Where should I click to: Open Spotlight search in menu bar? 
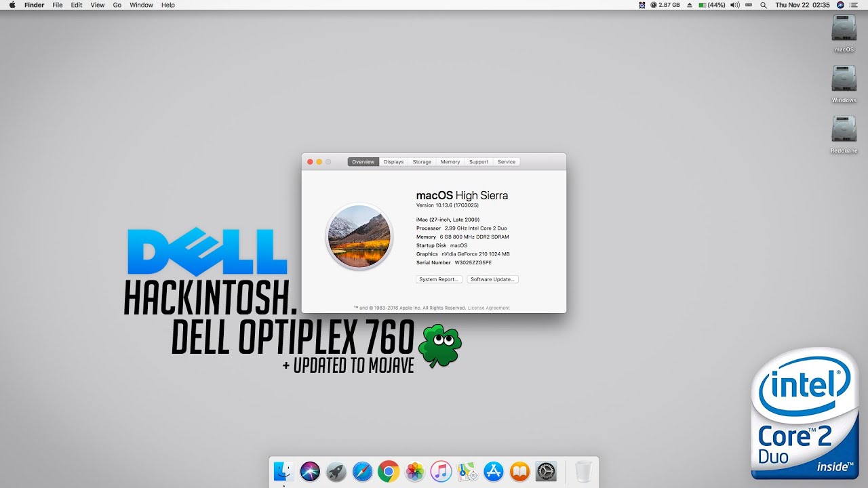pyautogui.click(x=764, y=5)
